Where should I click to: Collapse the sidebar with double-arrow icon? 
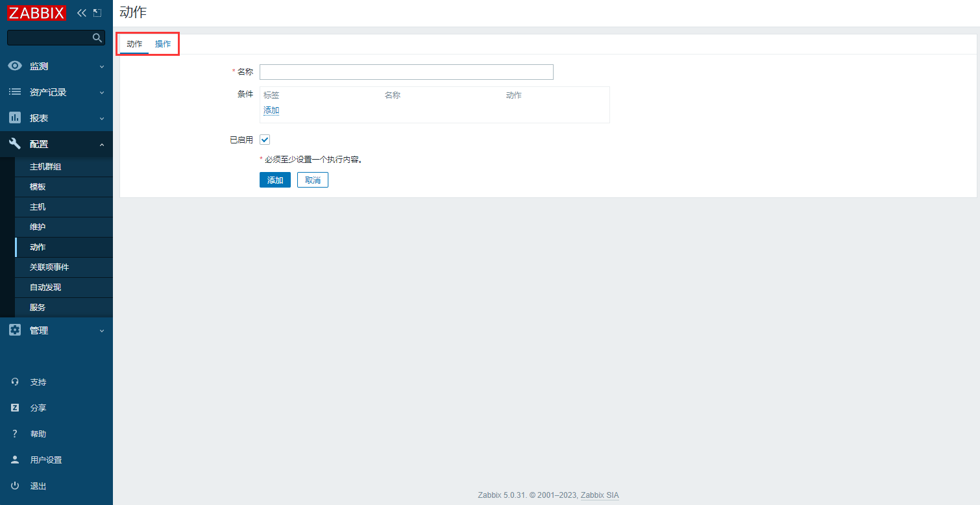click(x=82, y=12)
